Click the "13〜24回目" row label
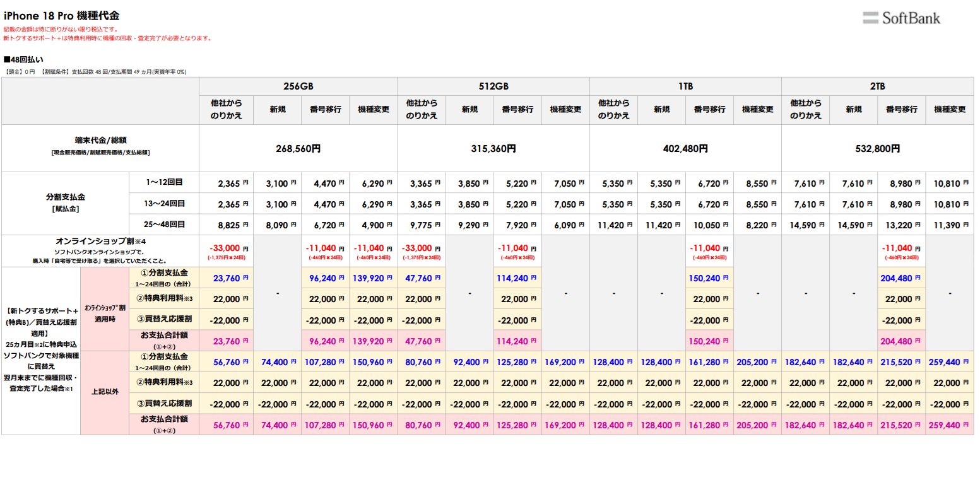 coord(164,204)
